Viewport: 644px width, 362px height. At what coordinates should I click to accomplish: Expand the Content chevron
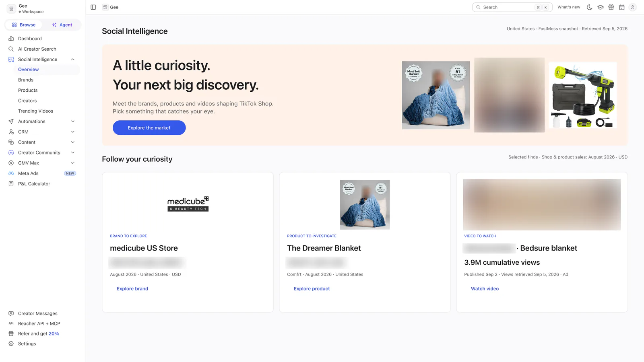pyautogui.click(x=73, y=142)
